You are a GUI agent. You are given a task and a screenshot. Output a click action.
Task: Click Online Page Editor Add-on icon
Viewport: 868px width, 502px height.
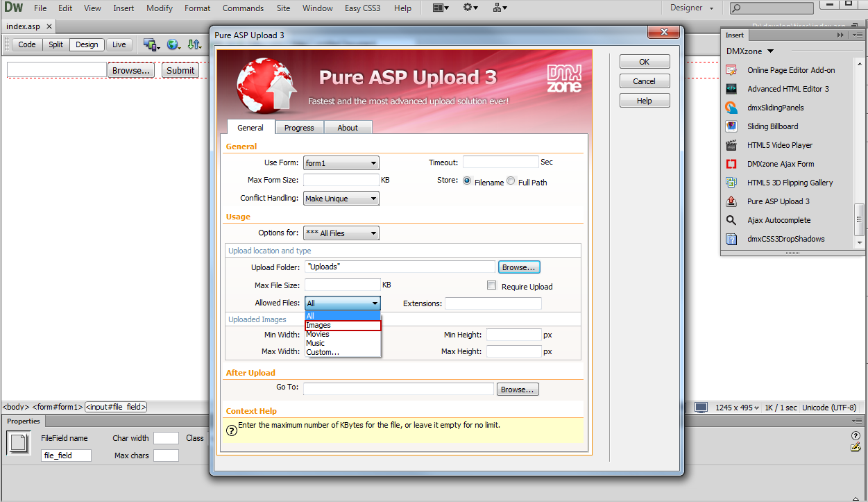pyautogui.click(x=731, y=70)
